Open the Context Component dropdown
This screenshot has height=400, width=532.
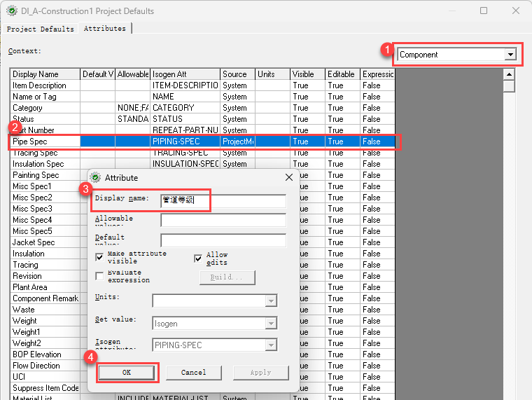click(x=510, y=55)
